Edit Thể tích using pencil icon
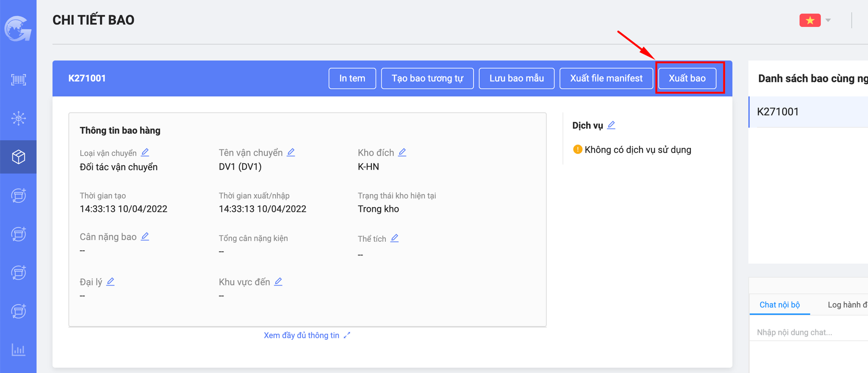This screenshot has width=868, height=373. point(394,238)
